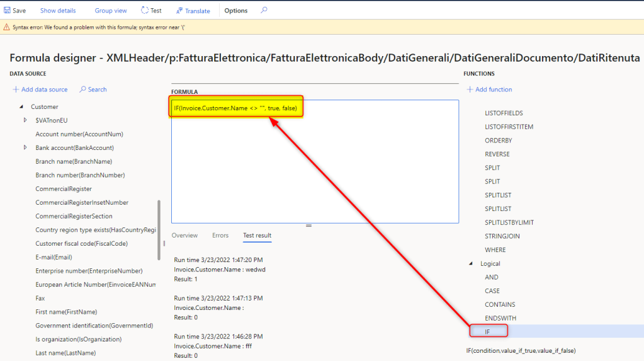Click the Translate icon in toolbar
Image resolution: width=644 pixels, height=361 pixels.
pos(179,11)
